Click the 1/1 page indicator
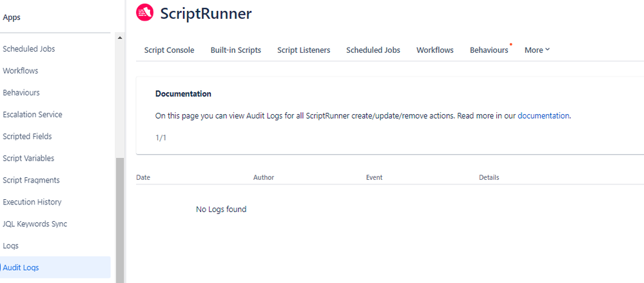This screenshot has height=283, width=644. pos(161,138)
